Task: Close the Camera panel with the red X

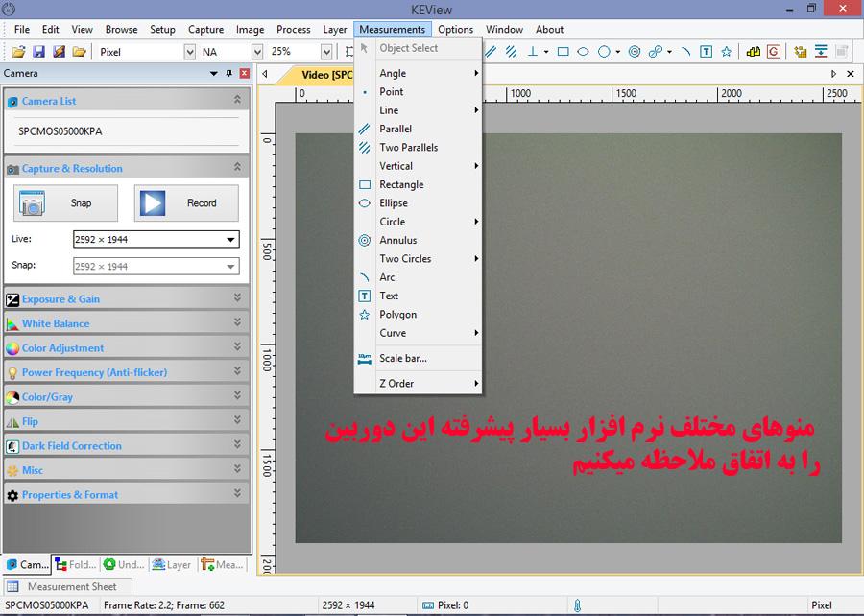Action: [245, 73]
